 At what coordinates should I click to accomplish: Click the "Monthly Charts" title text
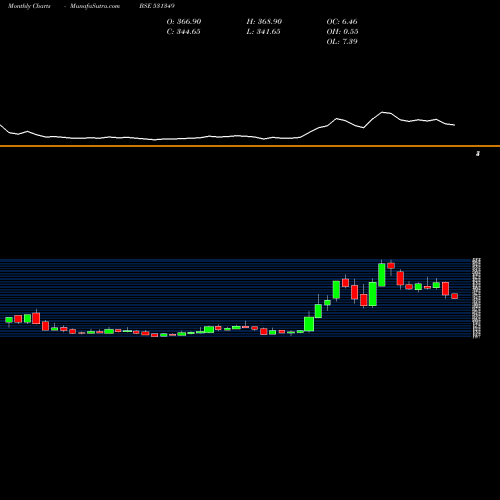29,6
